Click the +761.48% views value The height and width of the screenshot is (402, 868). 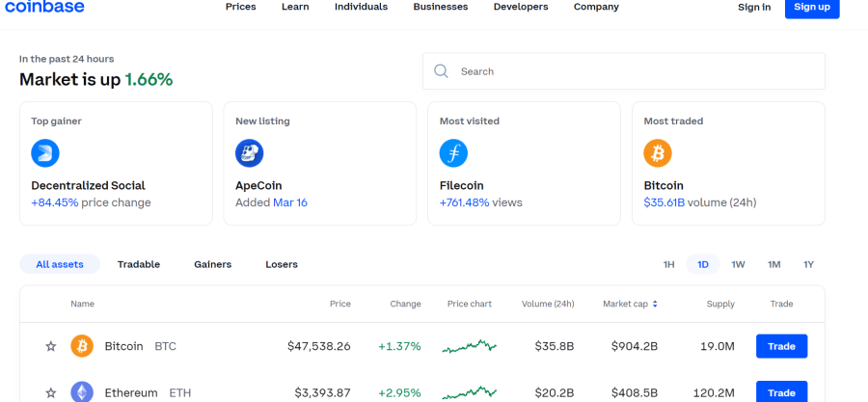click(465, 202)
